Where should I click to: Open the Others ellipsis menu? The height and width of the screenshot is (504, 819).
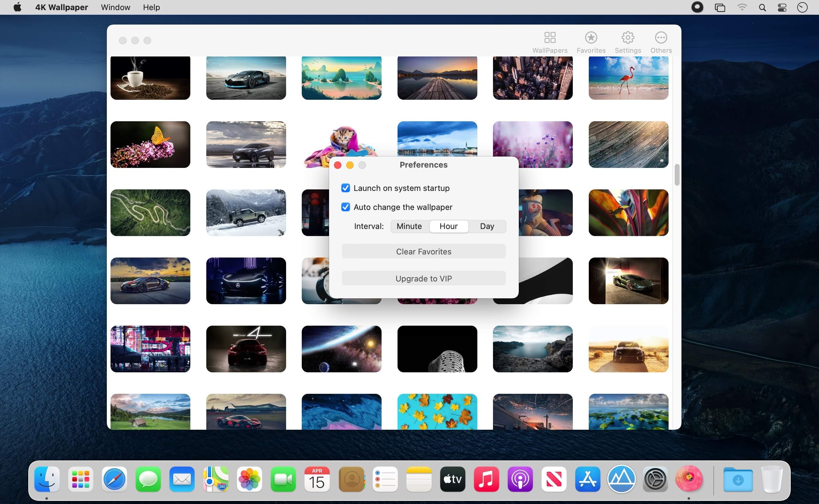point(661,42)
